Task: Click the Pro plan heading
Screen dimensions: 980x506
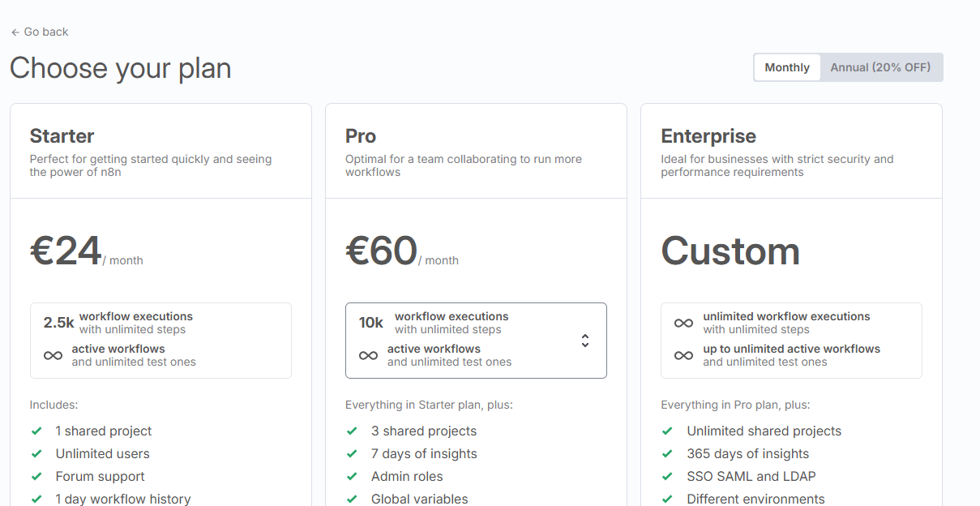Action: click(x=361, y=136)
